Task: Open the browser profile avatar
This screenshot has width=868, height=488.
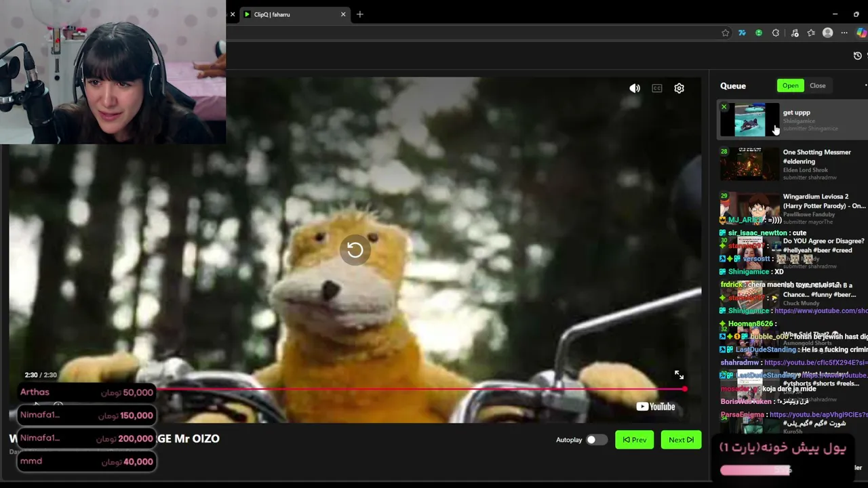Action: coord(827,33)
